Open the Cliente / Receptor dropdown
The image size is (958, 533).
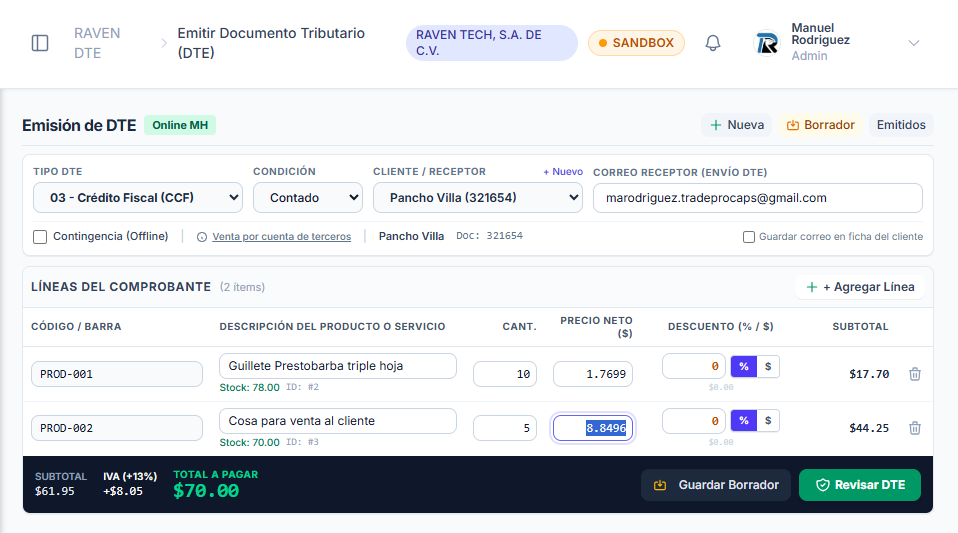click(x=478, y=198)
